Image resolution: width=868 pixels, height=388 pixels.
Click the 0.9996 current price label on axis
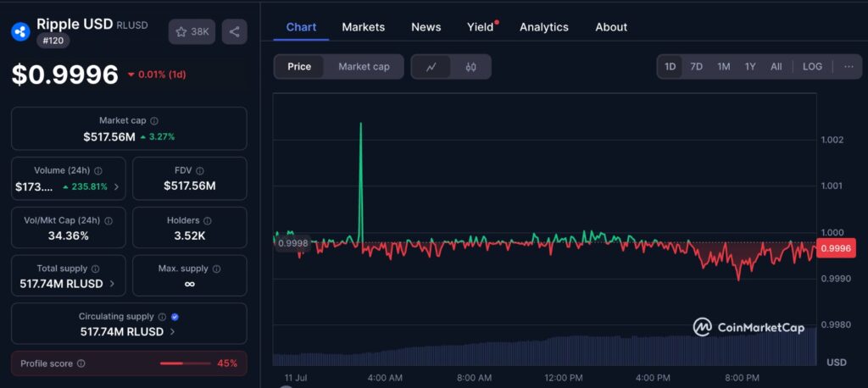(836, 248)
